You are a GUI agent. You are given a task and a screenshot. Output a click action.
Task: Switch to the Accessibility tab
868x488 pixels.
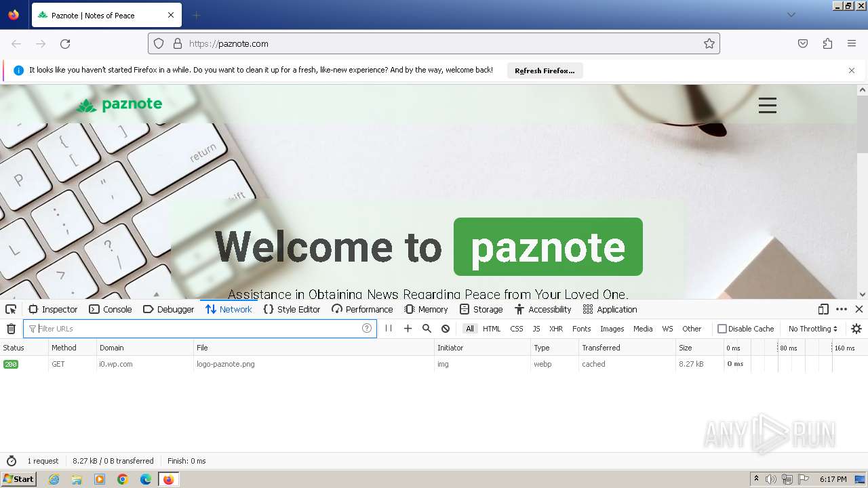click(x=542, y=309)
